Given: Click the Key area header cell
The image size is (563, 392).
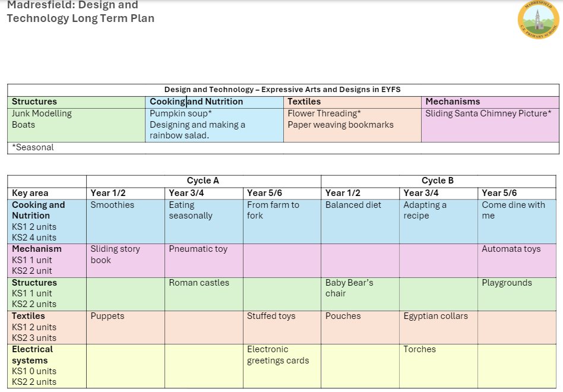Looking at the screenshot, I should (x=30, y=193).
